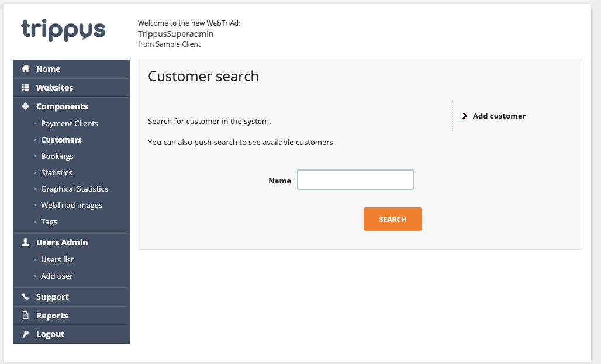The image size is (601, 364).
Task: Open the Reports menu item
Action: (71, 316)
